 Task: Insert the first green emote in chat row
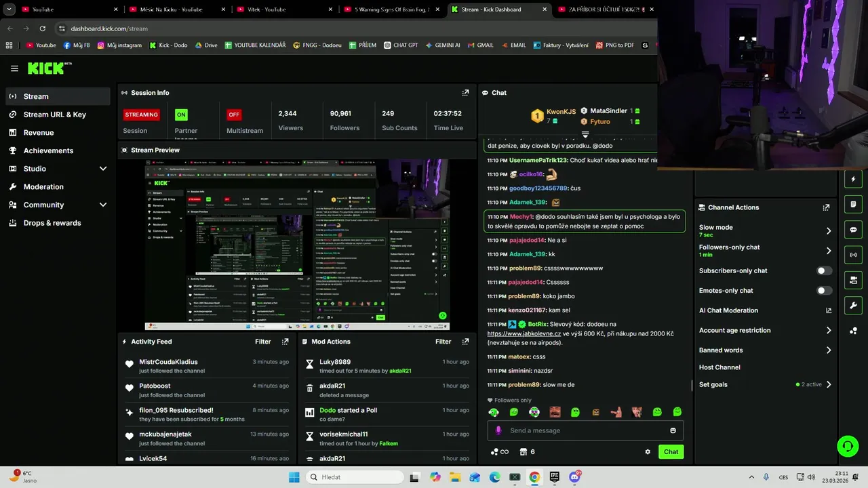click(x=494, y=412)
